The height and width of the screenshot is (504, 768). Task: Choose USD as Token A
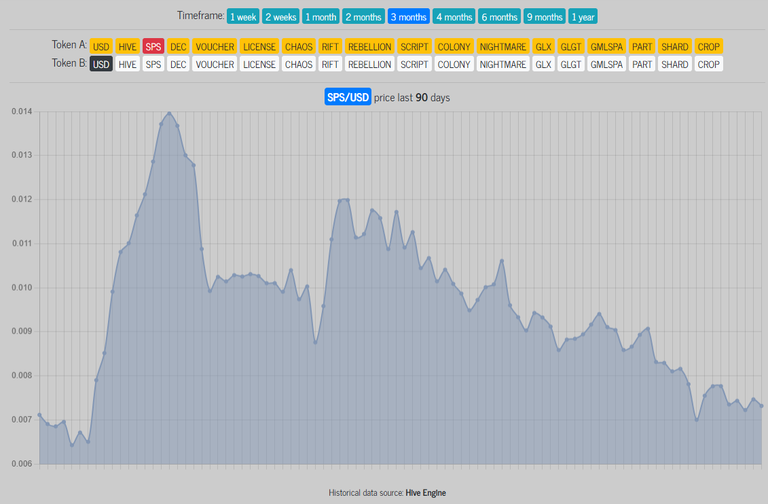(101, 47)
